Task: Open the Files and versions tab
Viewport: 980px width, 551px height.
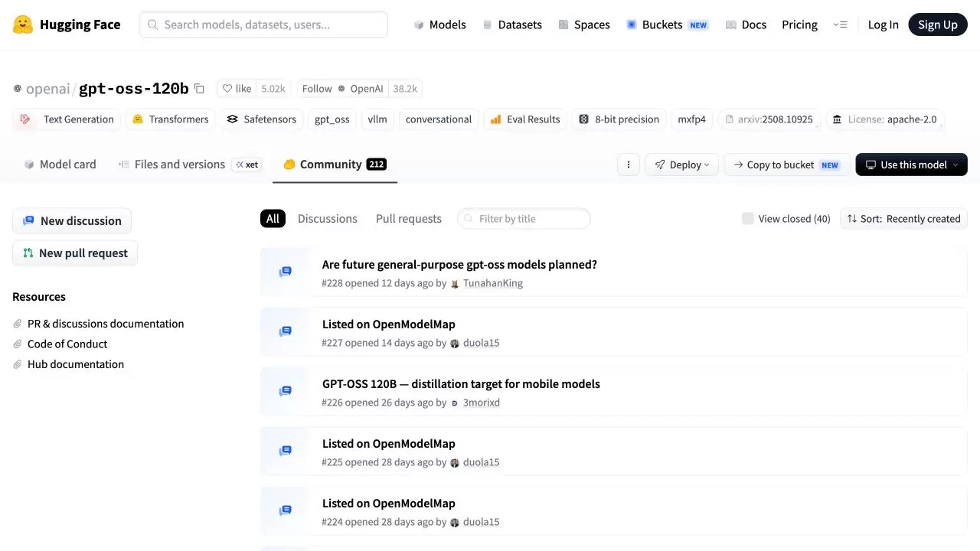Action: [x=189, y=165]
